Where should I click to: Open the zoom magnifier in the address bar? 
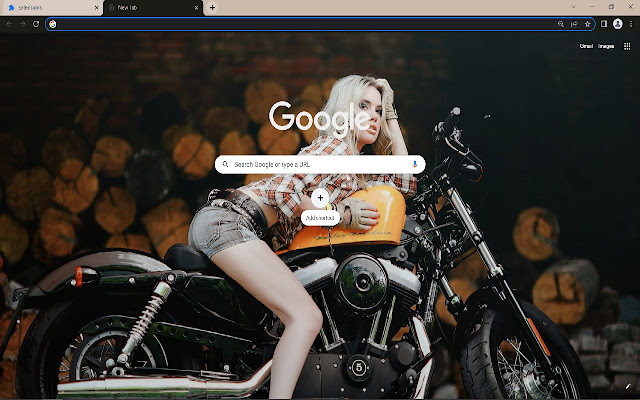pos(561,24)
